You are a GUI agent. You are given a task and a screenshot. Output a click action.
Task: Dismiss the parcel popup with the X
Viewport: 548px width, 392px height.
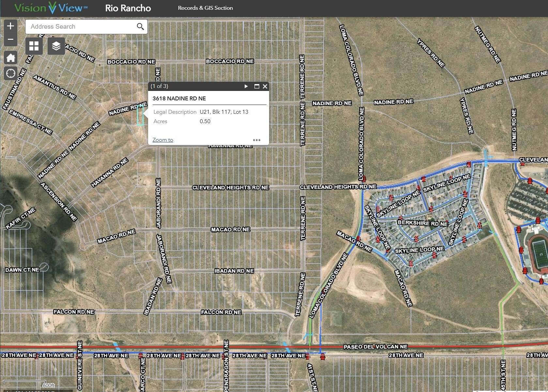(x=265, y=86)
